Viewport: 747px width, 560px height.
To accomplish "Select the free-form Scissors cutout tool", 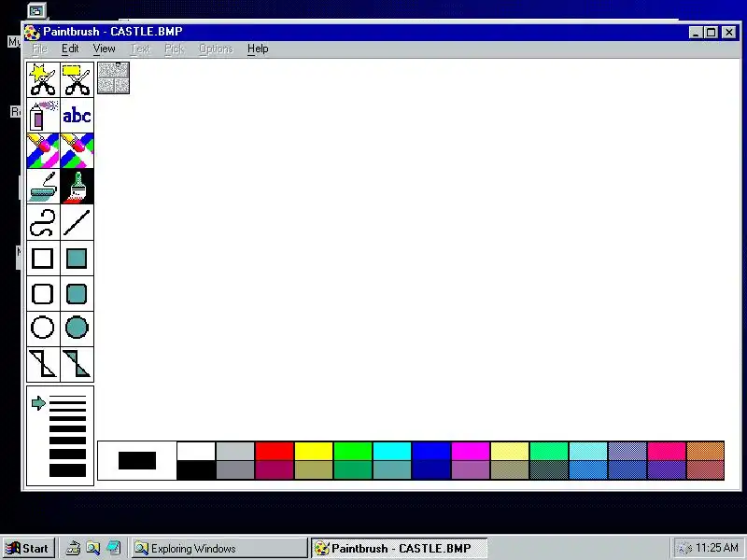I will point(43,80).
